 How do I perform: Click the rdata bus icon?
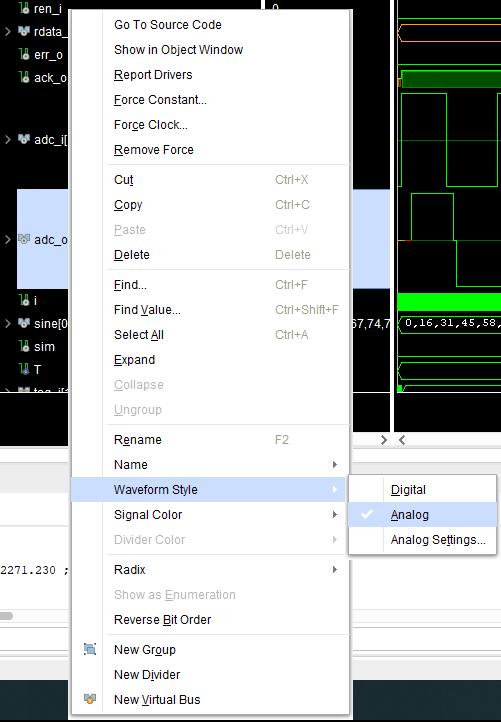[24, 31]
